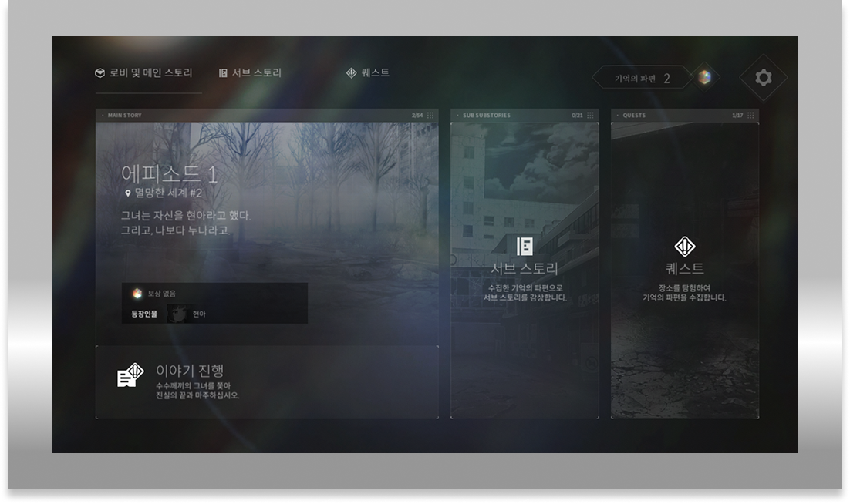Click the grid dots icon in MAIN STORY header

pos(430,115)
